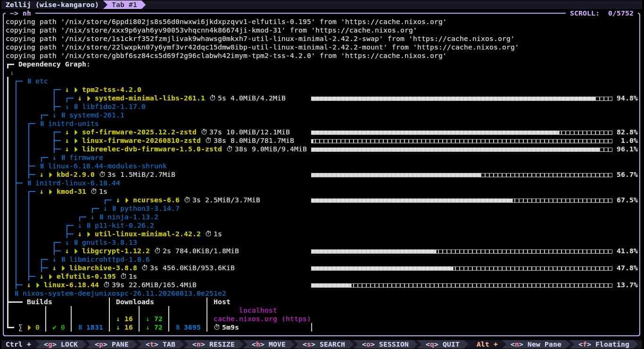Click the pause icon before systemd-261.1

click(x=64, y=115)
